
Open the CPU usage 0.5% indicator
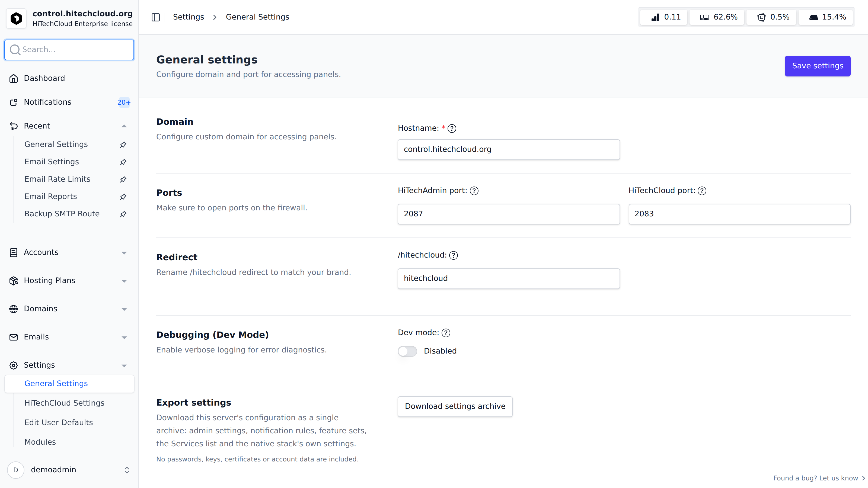pos(771,17)
